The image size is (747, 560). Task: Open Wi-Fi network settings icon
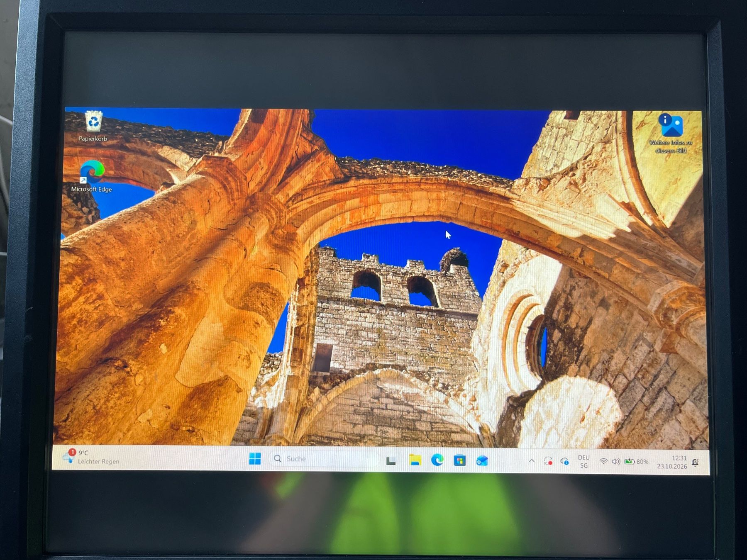pos(604,462)
